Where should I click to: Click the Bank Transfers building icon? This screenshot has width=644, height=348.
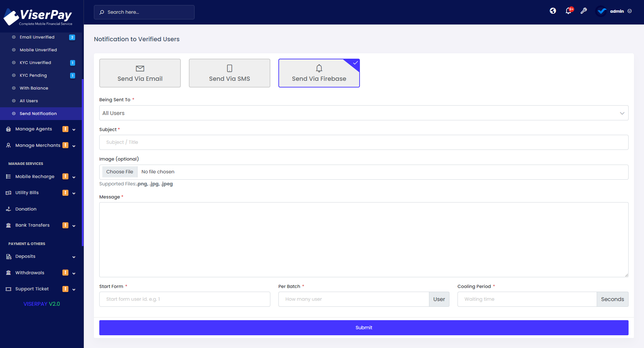tap(8, 225)
